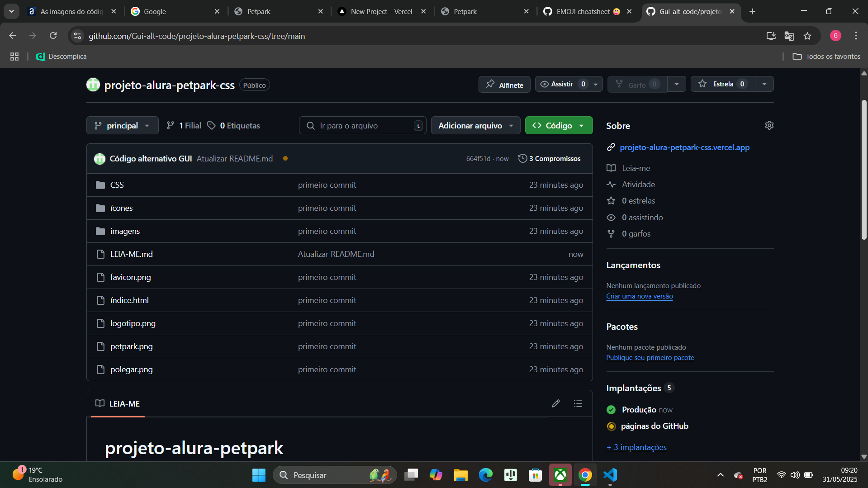View site information icon in address bar
This screenshot has height=488, width=868.
pyautogui.click(x=78, y=36)
